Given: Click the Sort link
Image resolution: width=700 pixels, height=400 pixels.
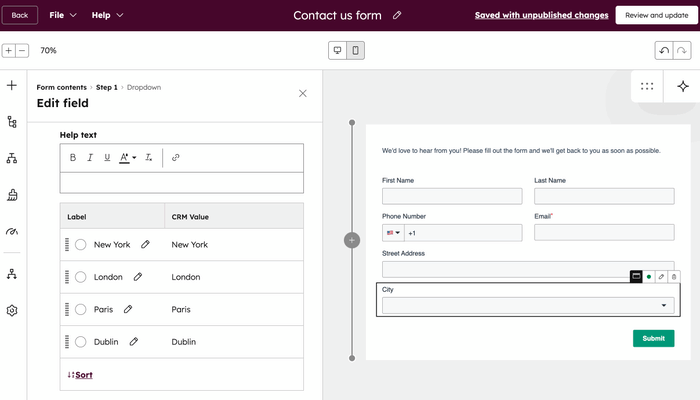Looking at the screenshot, I should (x=82, y=375).
